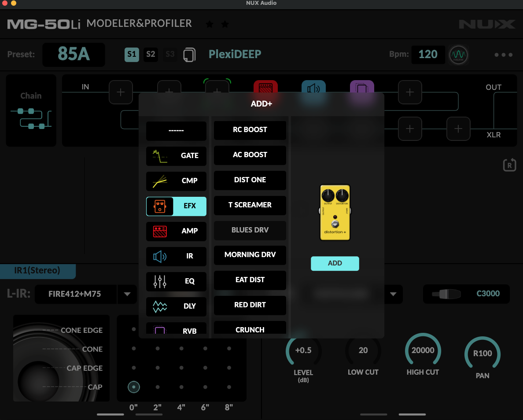Click the second favorite star icon
This screenshot has width=523, height=420.
click(x=225, y=24)
